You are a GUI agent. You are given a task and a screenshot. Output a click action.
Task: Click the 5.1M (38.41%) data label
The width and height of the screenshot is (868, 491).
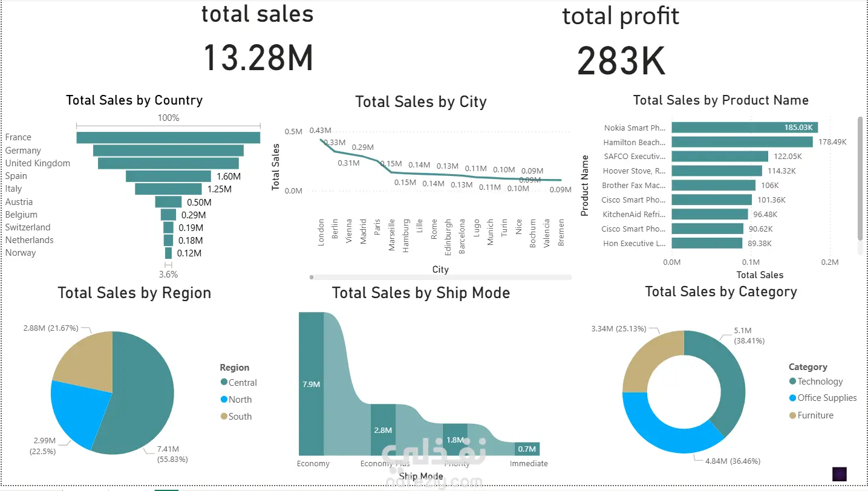coord(750,336)
